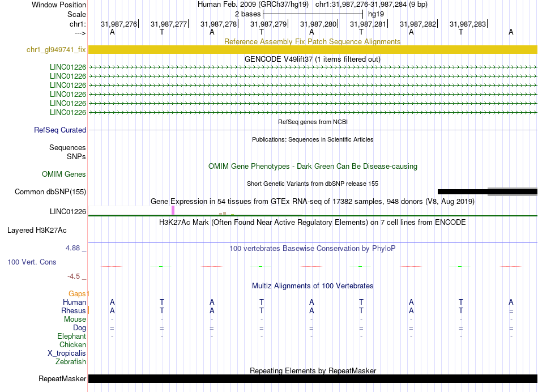This screenshot has width=538, height=392.
Task: Click position label 31,987,282
Action: 418,24
